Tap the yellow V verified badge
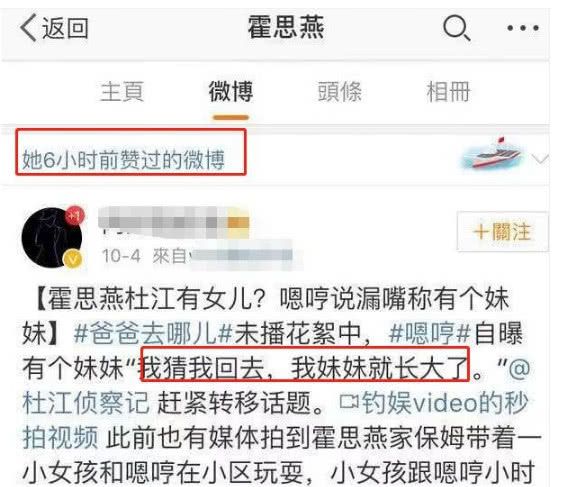Viewport: 564px width, 487px height. click(x=73, y=259)
